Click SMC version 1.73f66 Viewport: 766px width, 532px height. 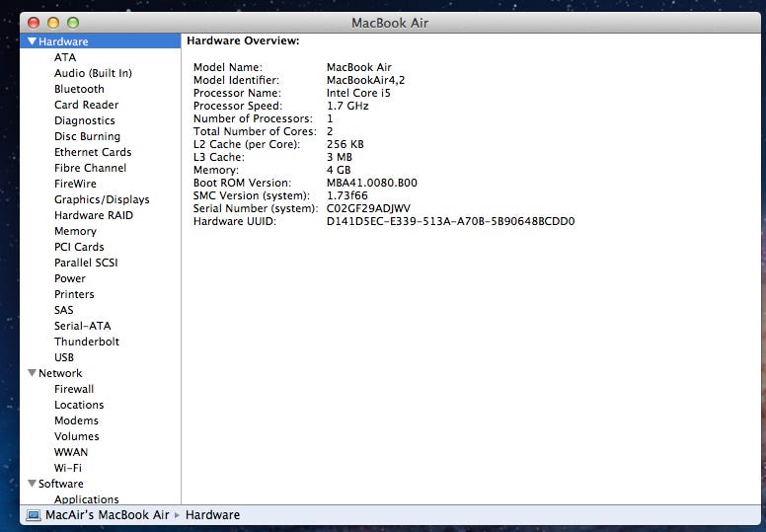point(346,195)
